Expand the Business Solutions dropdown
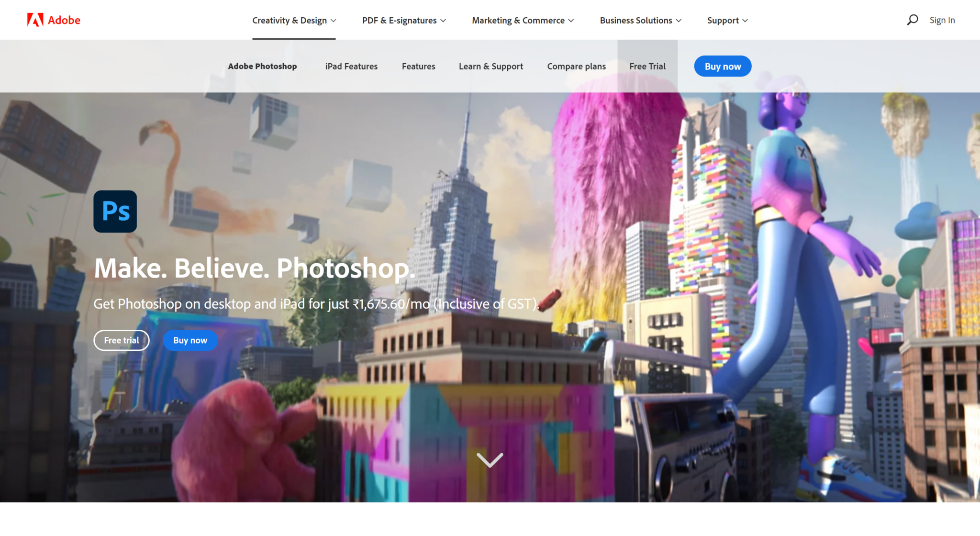 coord(640,20)
